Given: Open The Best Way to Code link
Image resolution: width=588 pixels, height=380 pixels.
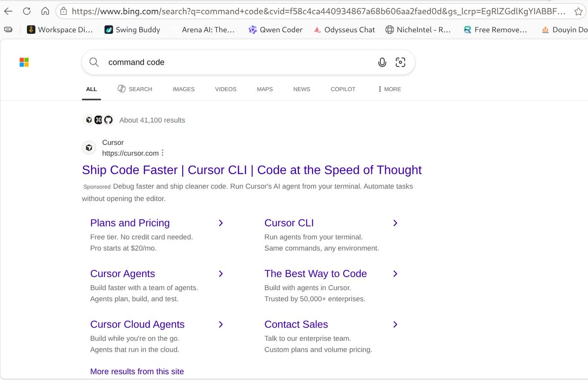Looking at the screenshot, I should click(x=316, y=274).
